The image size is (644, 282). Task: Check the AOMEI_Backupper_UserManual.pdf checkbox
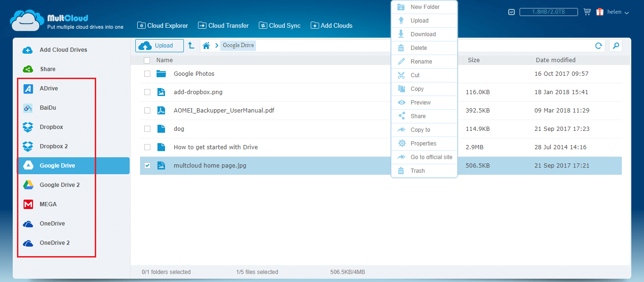pyautogui.click(x=147, y=111)
